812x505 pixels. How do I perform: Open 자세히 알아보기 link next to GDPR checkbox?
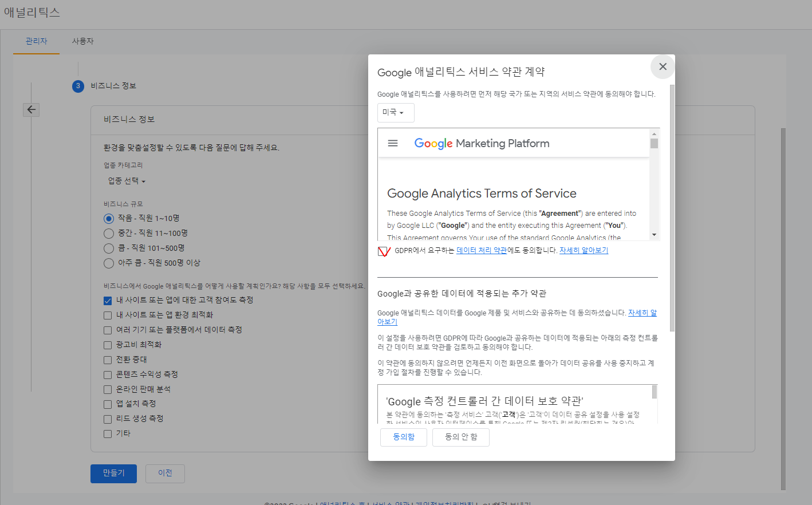(584, 251)
